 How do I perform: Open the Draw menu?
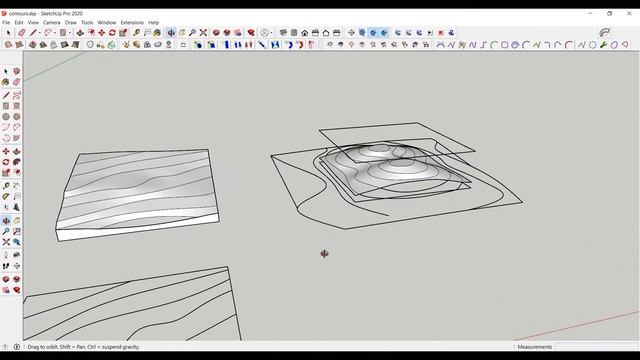[71, 22]
